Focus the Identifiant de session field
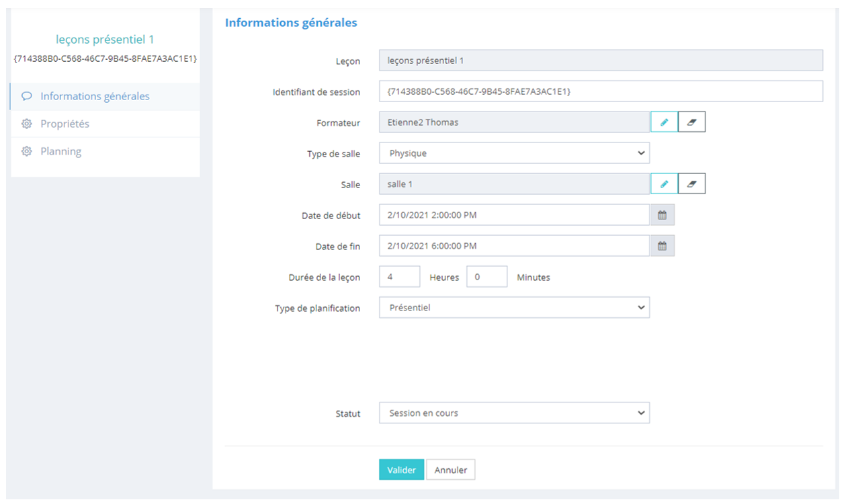The height and width of the screenshot is (504, 852). point(600,91)
